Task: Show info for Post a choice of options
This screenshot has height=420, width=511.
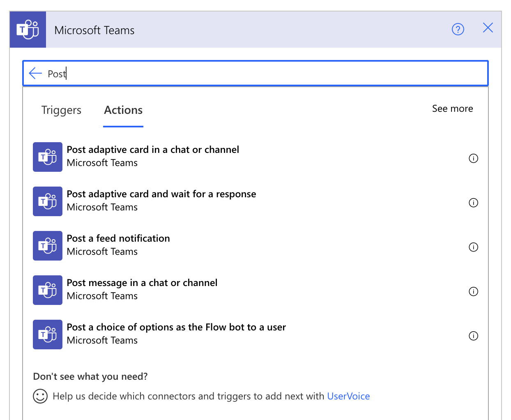Action: tap(473, 336)
